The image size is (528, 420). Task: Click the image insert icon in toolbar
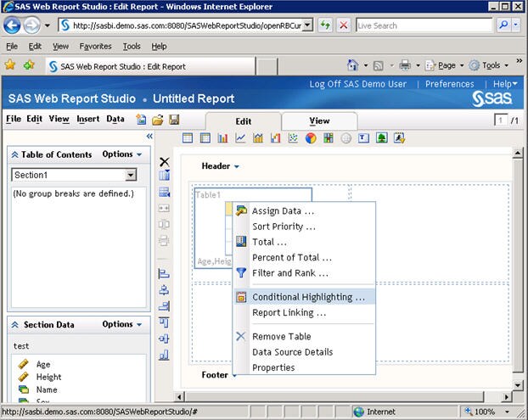(381, 138)
